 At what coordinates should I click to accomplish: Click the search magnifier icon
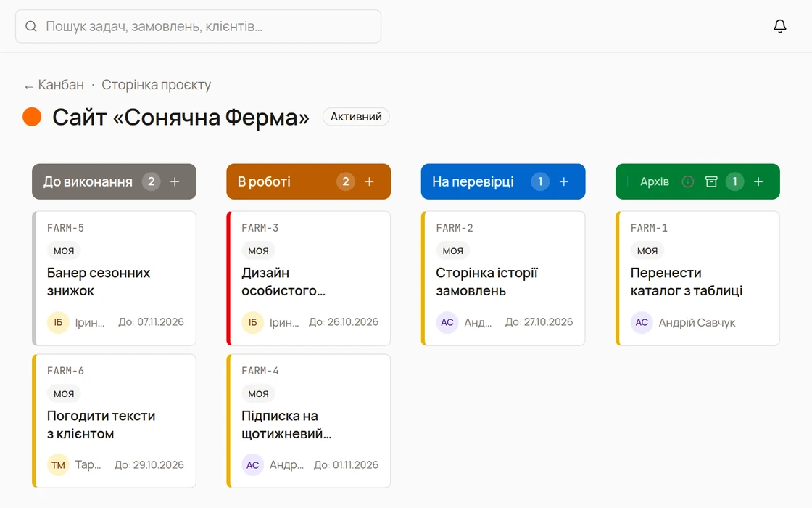pyautogui.click(x=31, y=26)
